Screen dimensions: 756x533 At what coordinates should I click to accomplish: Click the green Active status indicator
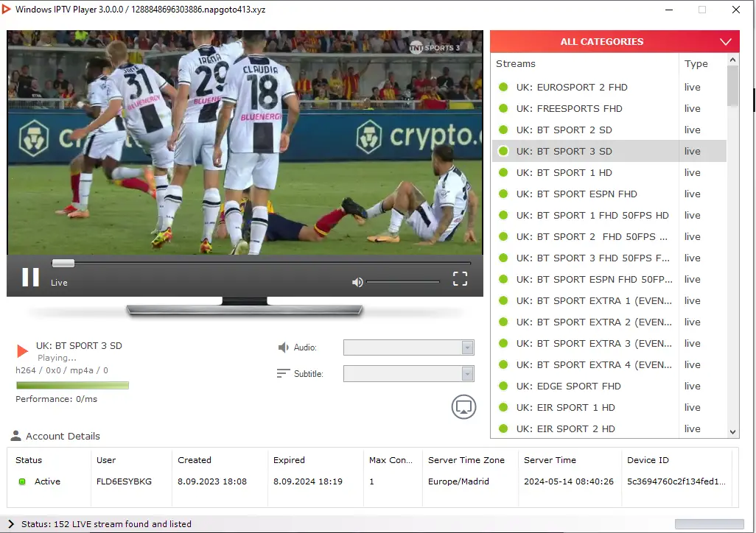click(22, 481)
